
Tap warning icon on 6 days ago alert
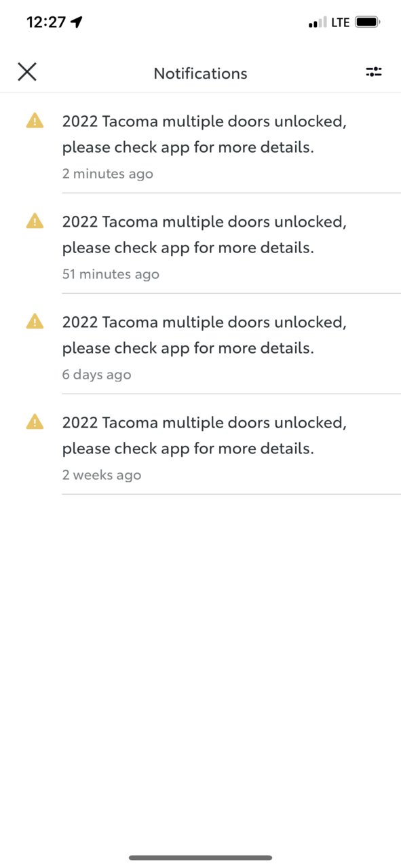(35, 322)
